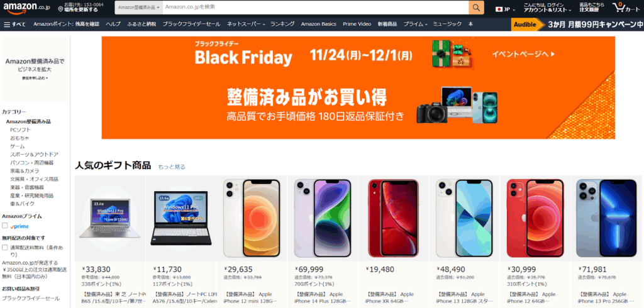This screenshot has width=644, height=308.
Task: Open the Amazon整備済み品 search category dropdown
Action: click(x=139, y=8)
